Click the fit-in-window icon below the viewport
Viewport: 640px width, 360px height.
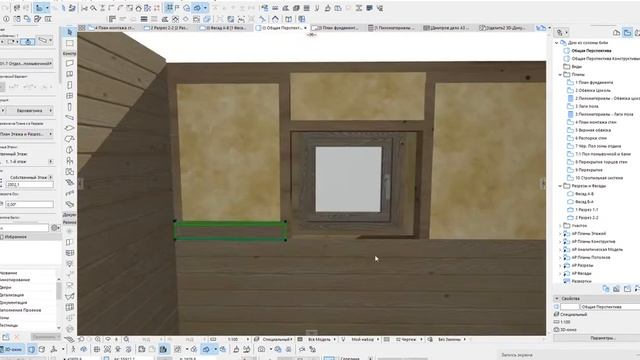pyautogui.click(x=127, y=339)
